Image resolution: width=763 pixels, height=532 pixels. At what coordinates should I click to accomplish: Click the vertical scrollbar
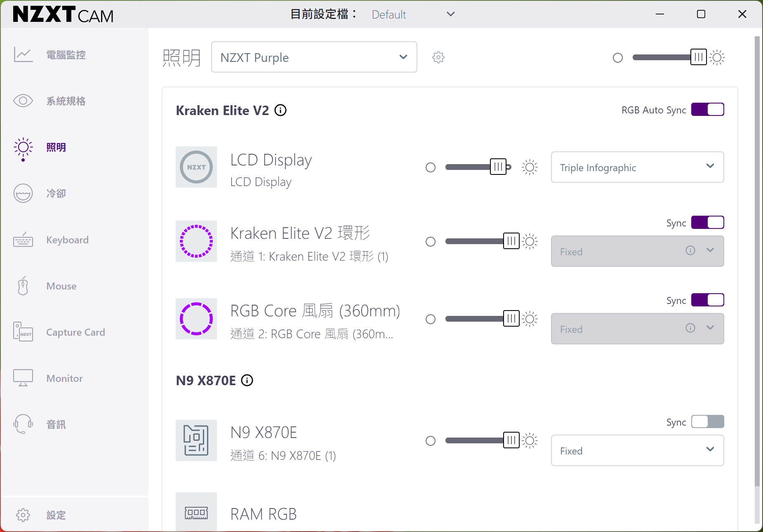pyautogui.click(x=757, y=261)
